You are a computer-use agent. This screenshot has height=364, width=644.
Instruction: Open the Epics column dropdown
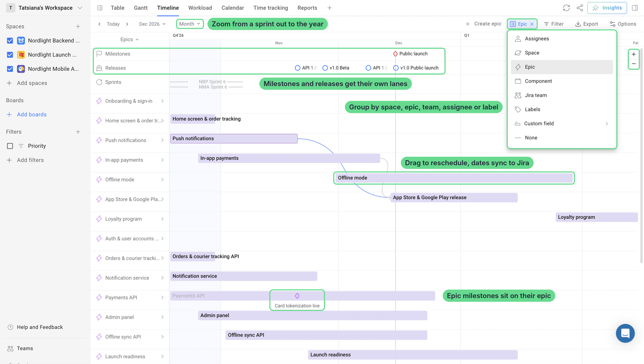point(129,39)
